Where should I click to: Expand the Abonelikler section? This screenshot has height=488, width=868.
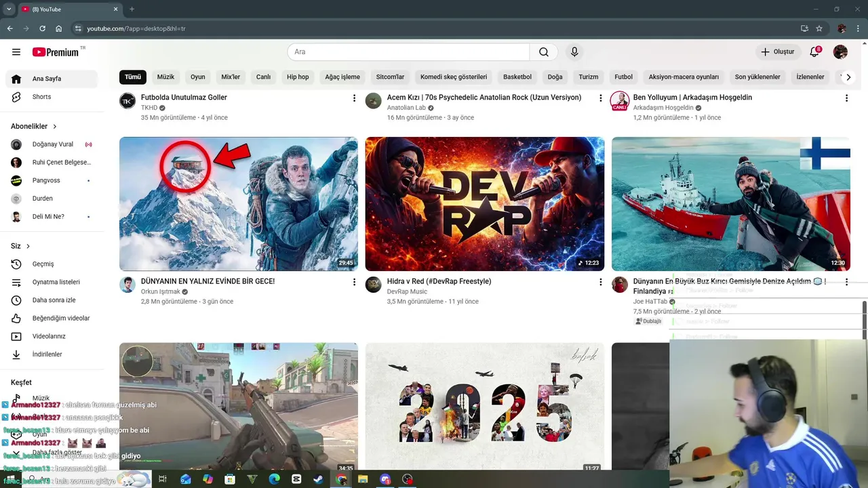[34, 126]
